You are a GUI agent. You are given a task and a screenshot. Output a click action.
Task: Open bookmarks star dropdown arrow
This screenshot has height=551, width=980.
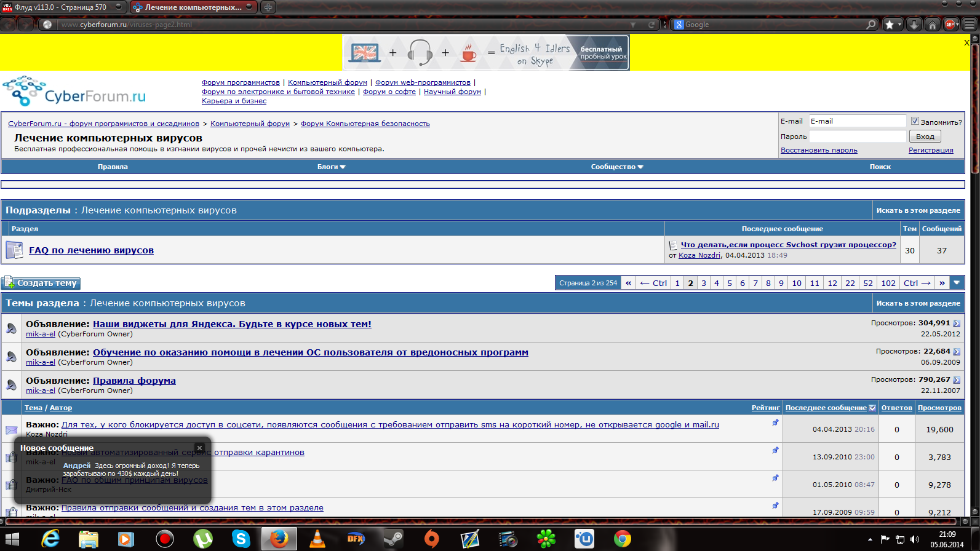pyautogui.click(x=899, y=25)
